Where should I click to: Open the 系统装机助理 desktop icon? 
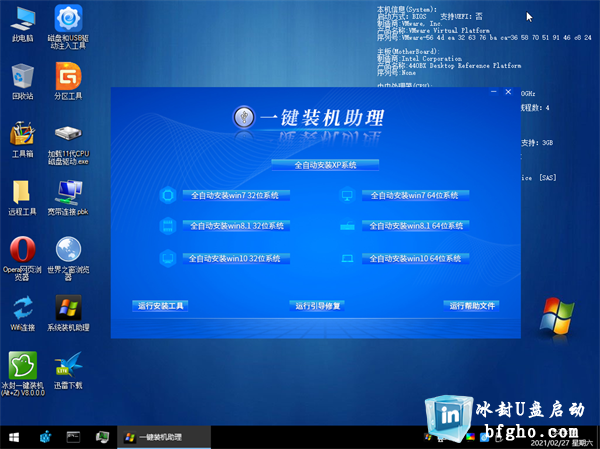68,313
